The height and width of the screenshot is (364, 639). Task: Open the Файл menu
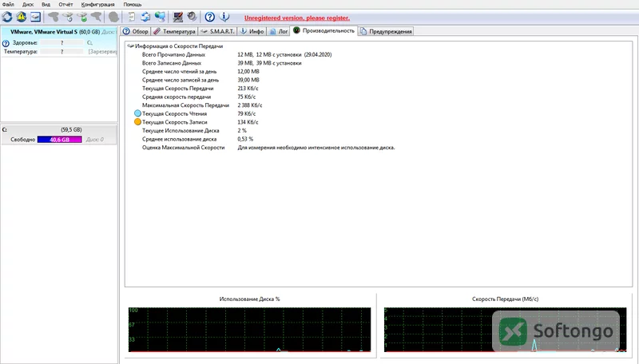point(8,5)
